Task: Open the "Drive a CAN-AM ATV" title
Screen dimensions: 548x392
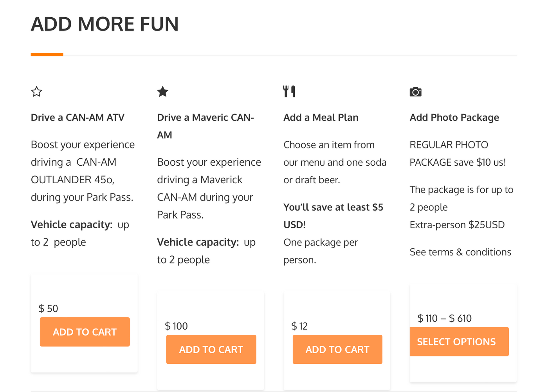Action: [78, 117]
